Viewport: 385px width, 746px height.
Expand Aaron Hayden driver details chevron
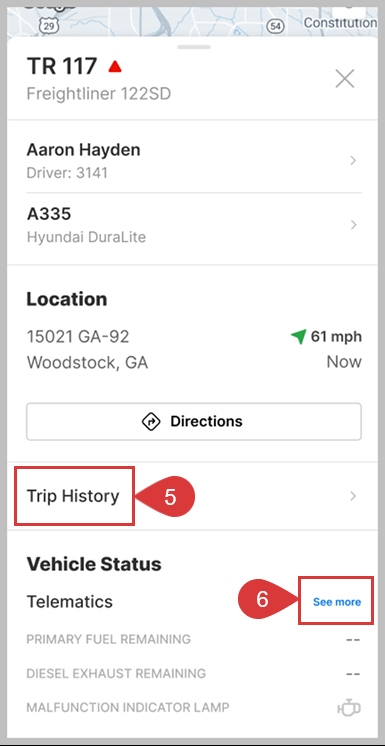click(353, 161)
